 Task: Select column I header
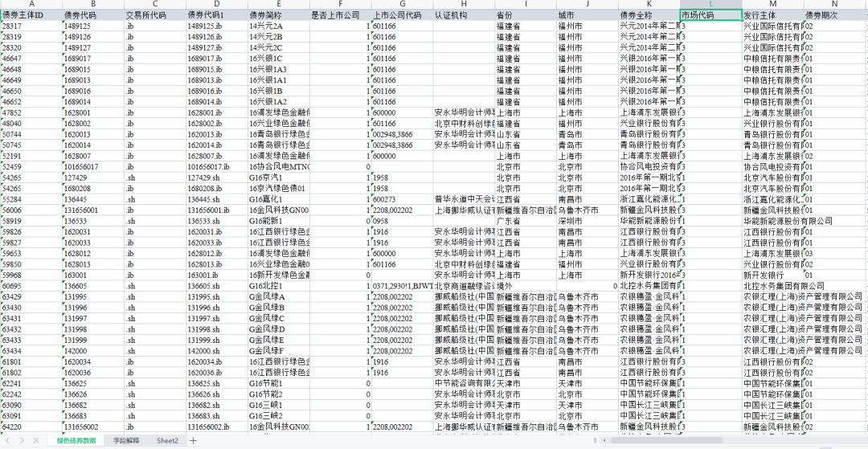[x=526, y=5]
